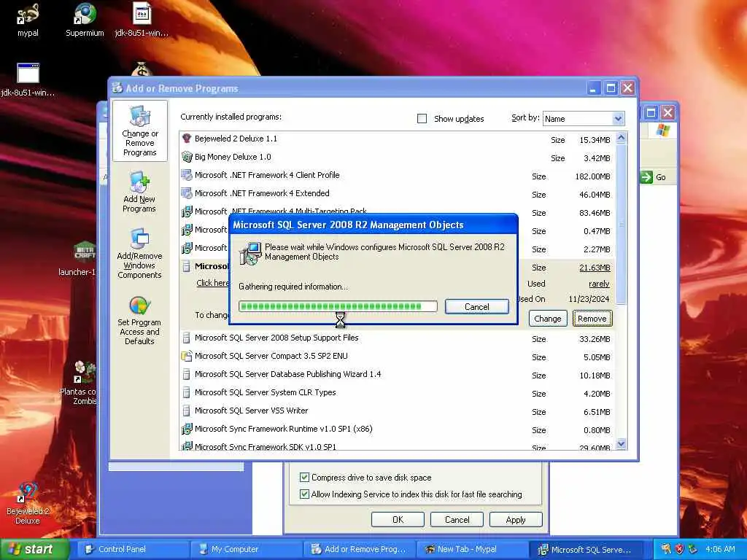The width and height of the screenshot is (747, 560).
Task: Switch to Microsoft SQL Server taskbar item
Action: pos(585,549)
